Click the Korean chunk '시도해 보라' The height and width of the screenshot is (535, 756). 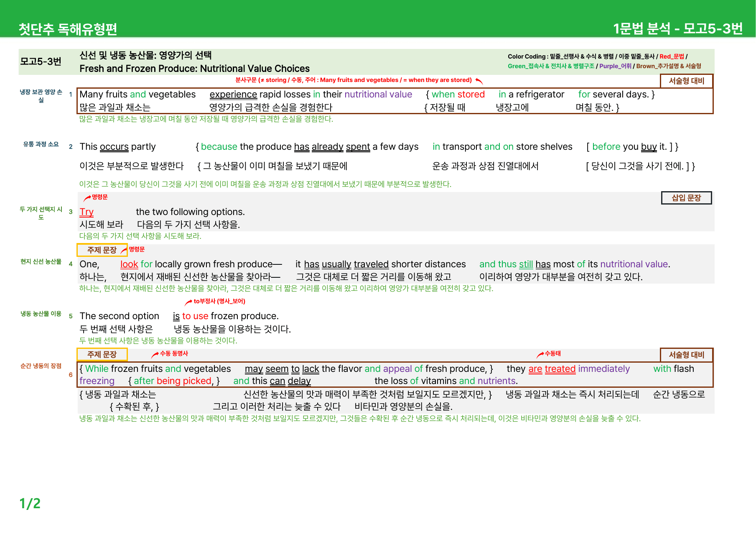[101, 225]
